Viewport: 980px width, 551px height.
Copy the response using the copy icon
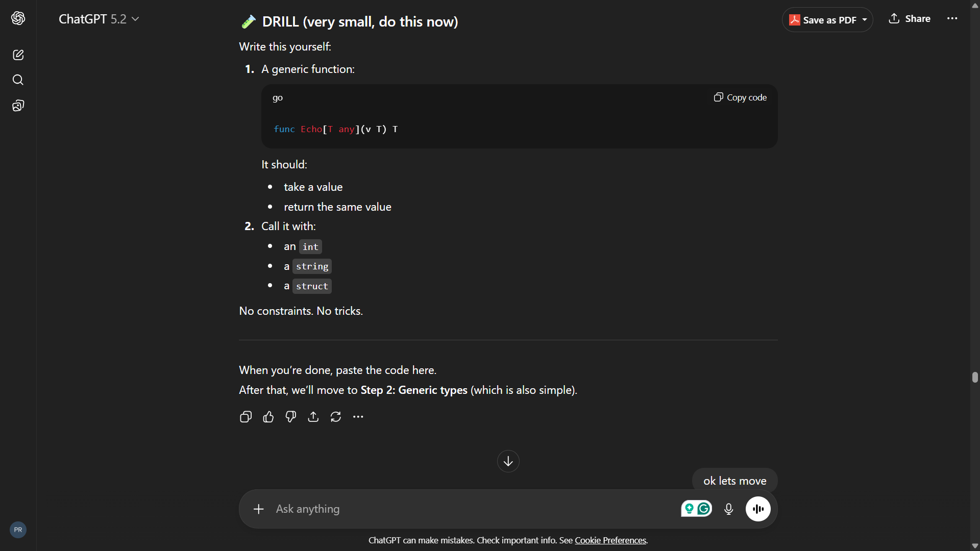(x=246, y=417)
